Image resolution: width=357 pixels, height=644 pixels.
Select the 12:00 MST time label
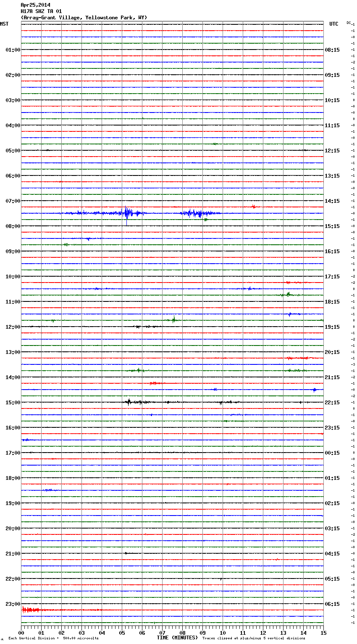(x=13, y=327)
